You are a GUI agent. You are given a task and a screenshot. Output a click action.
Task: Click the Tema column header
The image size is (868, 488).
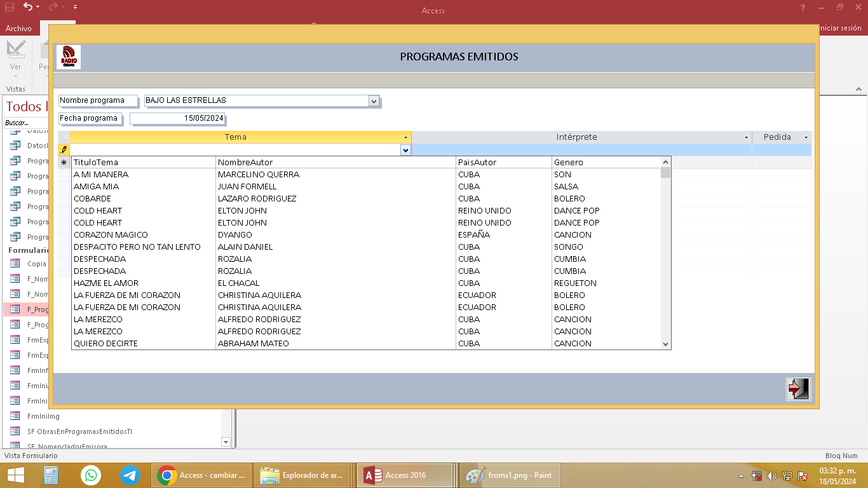pos(235,137)
